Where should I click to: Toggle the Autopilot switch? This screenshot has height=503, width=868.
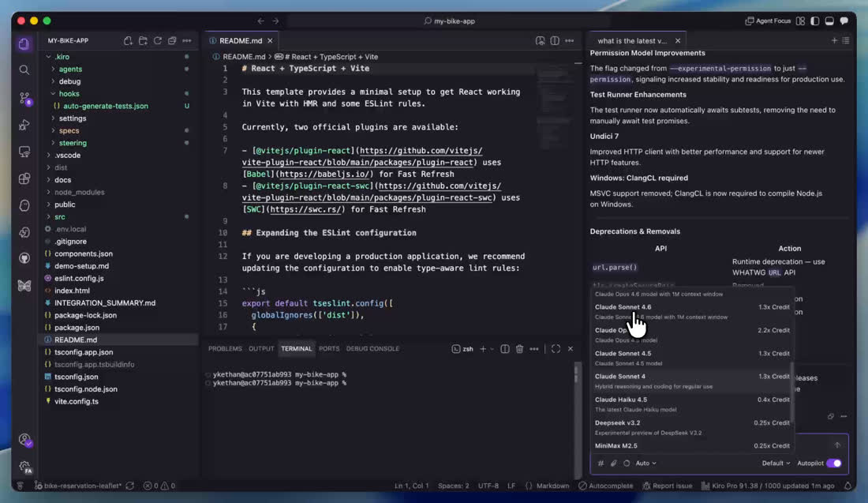coord(834,463)
